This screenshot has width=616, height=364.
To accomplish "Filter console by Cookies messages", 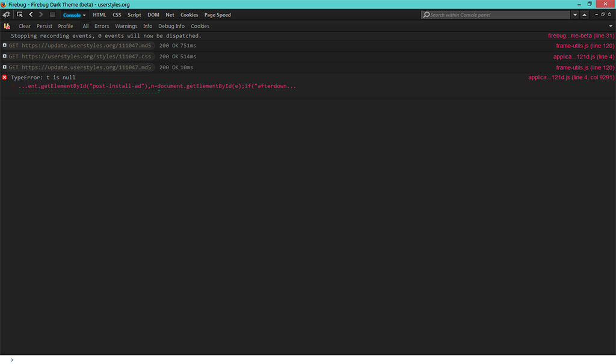I will point(200,26).
